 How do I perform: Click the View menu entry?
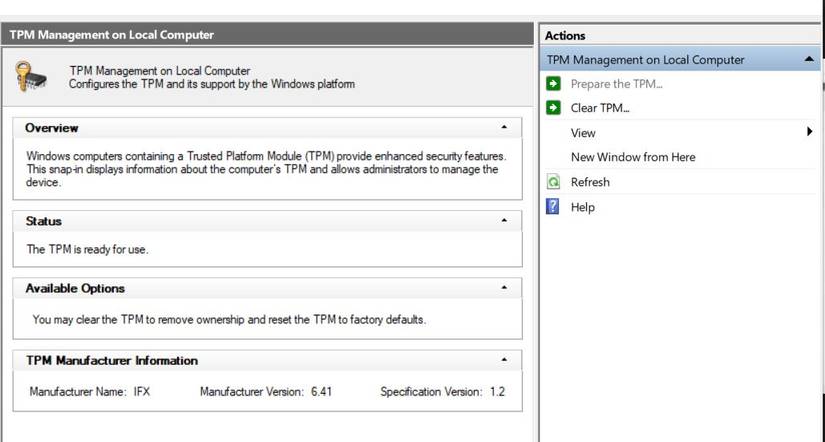583,132
